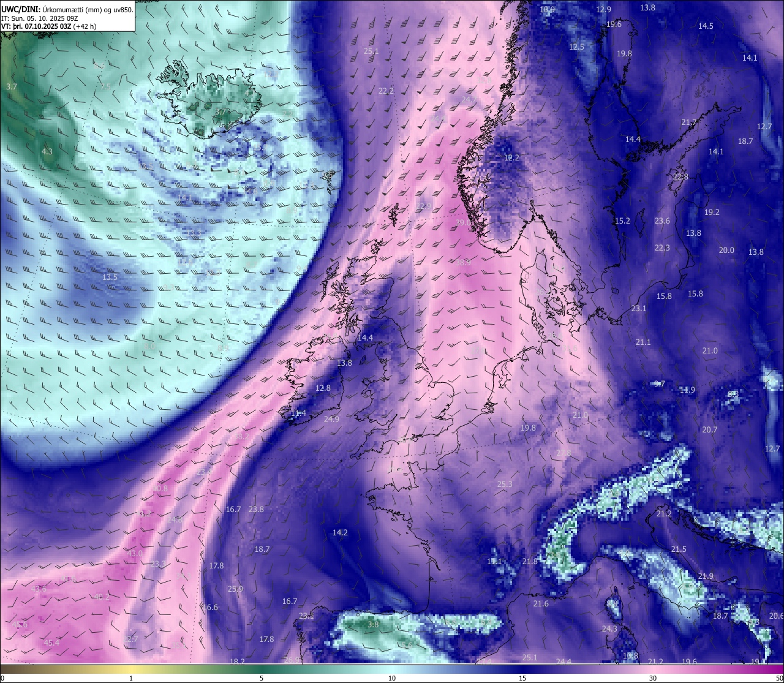Click the value 19.2 over Estonia
Screen dimensions: 784x683
coord(712,213)
